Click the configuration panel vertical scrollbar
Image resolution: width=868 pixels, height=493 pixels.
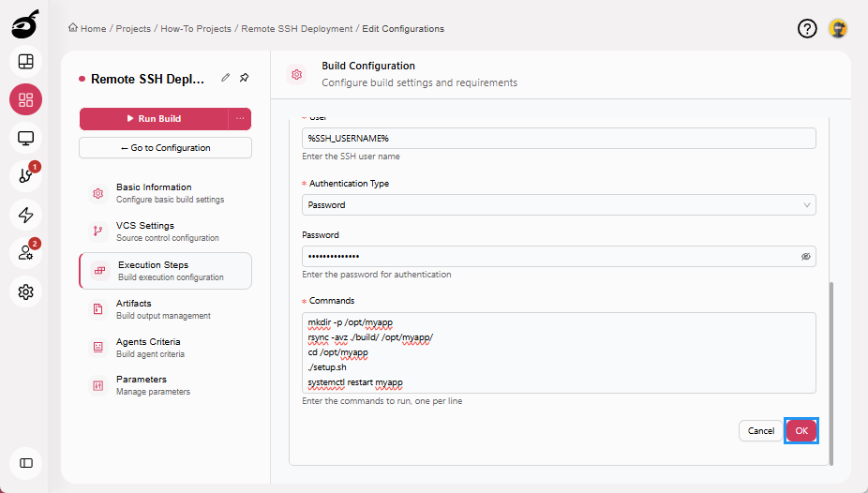(831, 372)
